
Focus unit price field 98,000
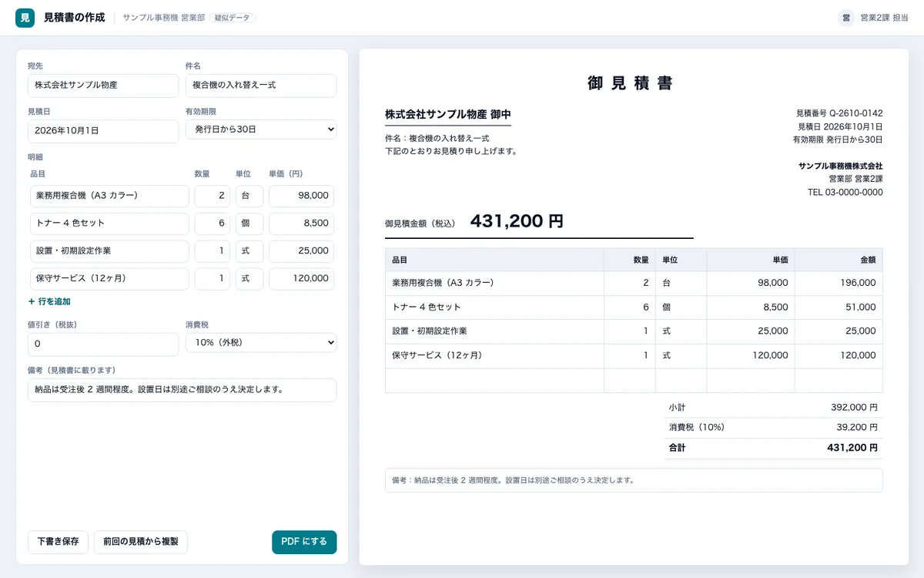301,196
